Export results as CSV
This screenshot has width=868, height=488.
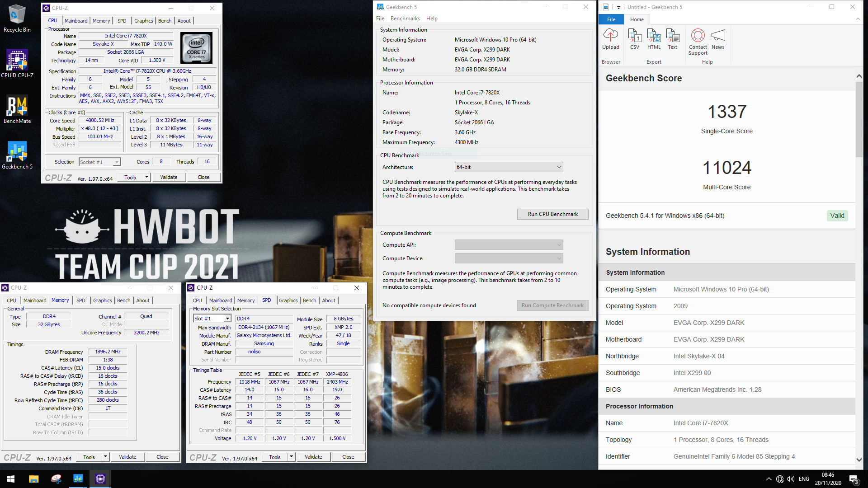pos(635,39)
